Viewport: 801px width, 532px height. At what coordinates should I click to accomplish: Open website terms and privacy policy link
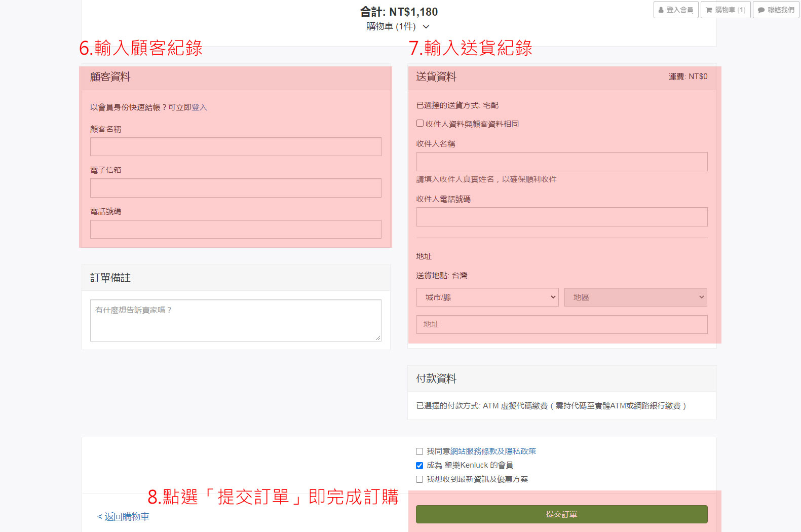tap(492, 451)
